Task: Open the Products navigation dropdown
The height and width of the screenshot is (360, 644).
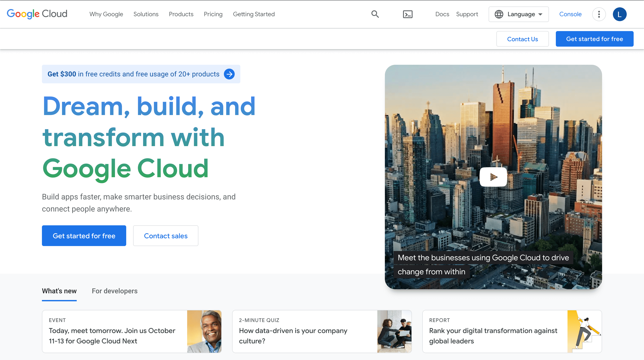Action: point(181,14)
